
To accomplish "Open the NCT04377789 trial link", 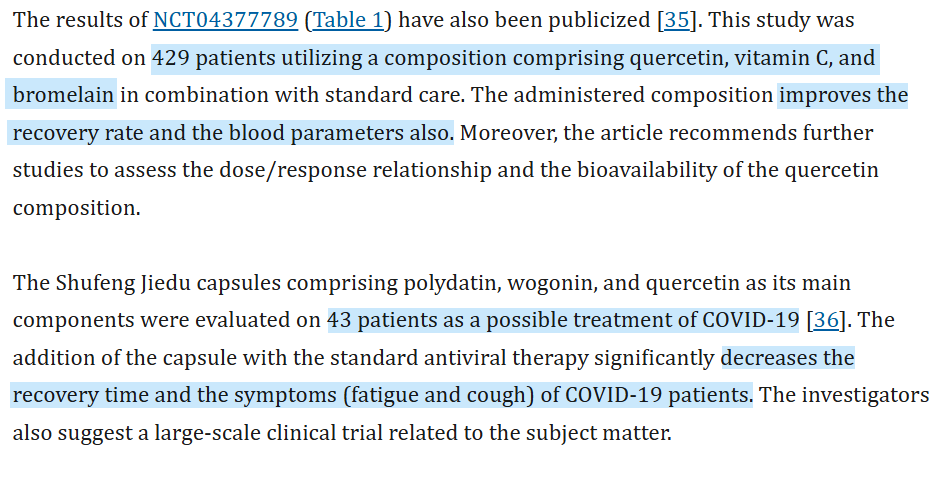I will (x=225, y=20).
